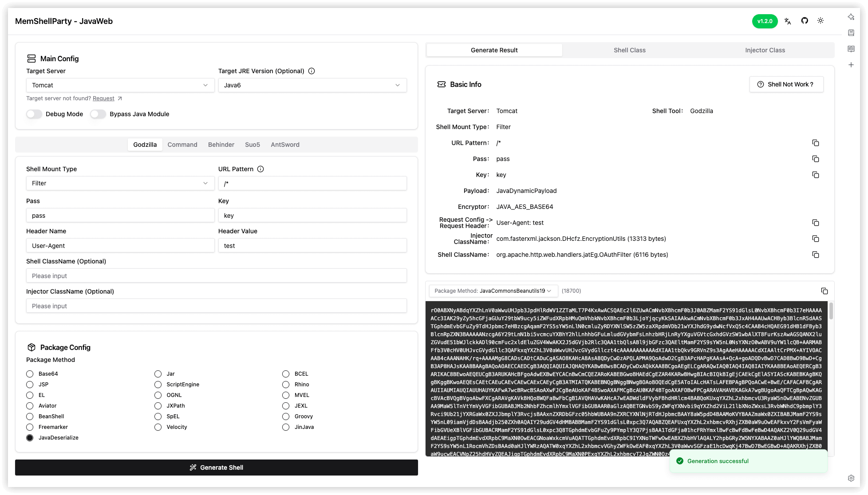868x495 pixels.
Task: Follow the Request link for missing server
Action: [x=103, y=98]
